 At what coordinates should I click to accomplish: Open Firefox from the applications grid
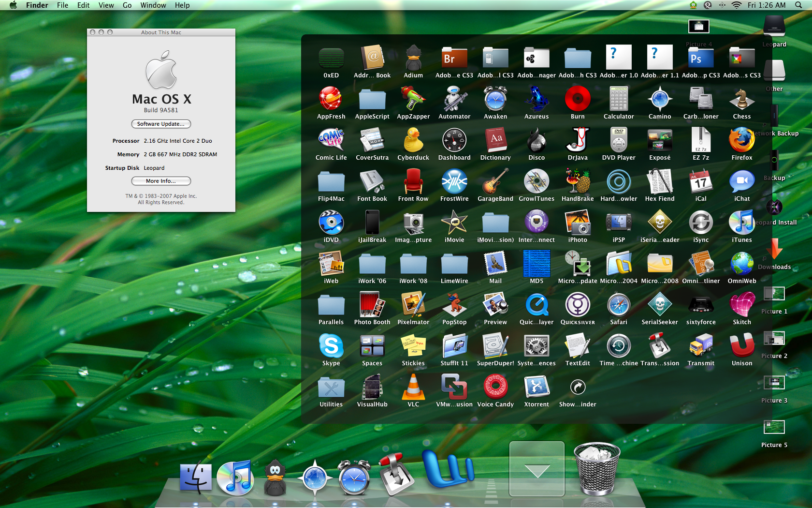click(x=741, y=141)
